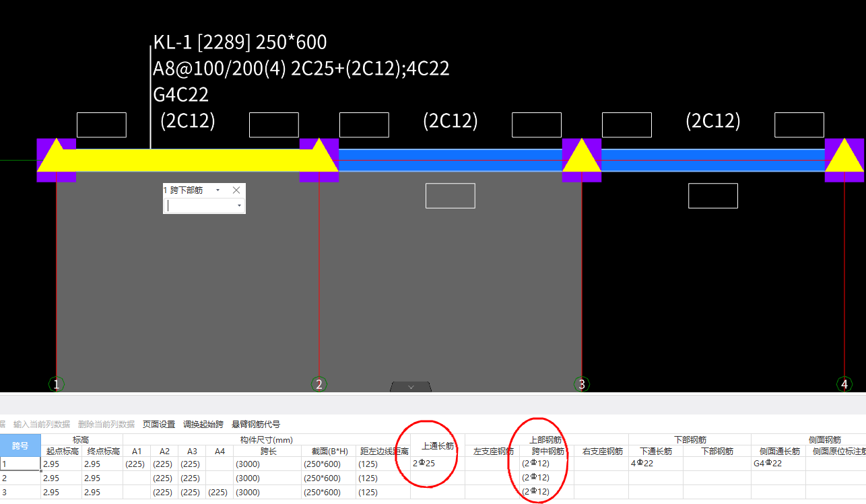Click the (2C12) label above span 3

click(x=713, y=121)
